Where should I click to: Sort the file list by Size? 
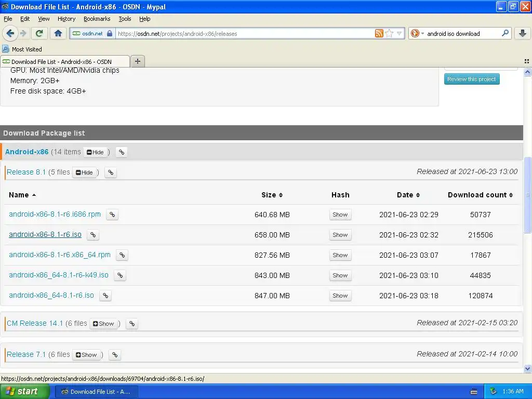pyautogui.click(x=272, y=195)
